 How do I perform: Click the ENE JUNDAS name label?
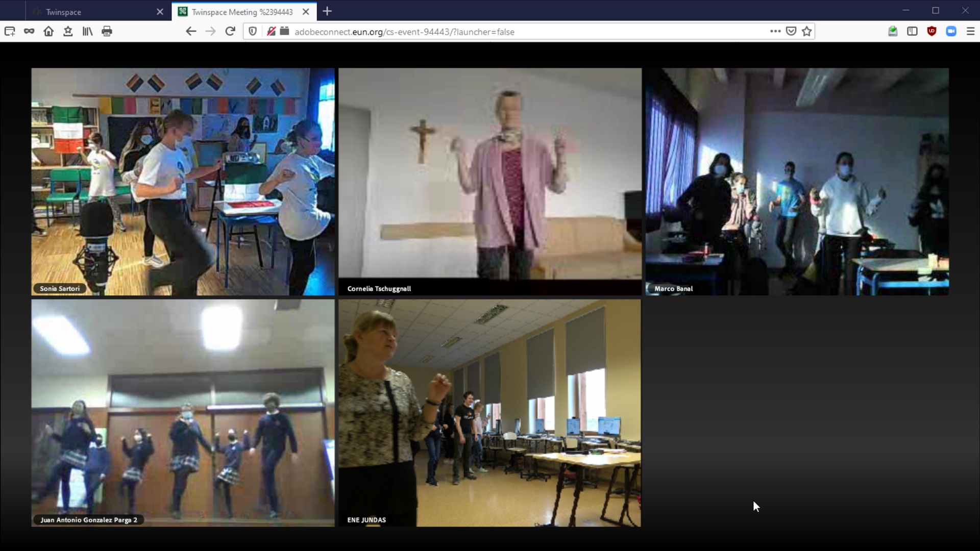coord(366,520)
